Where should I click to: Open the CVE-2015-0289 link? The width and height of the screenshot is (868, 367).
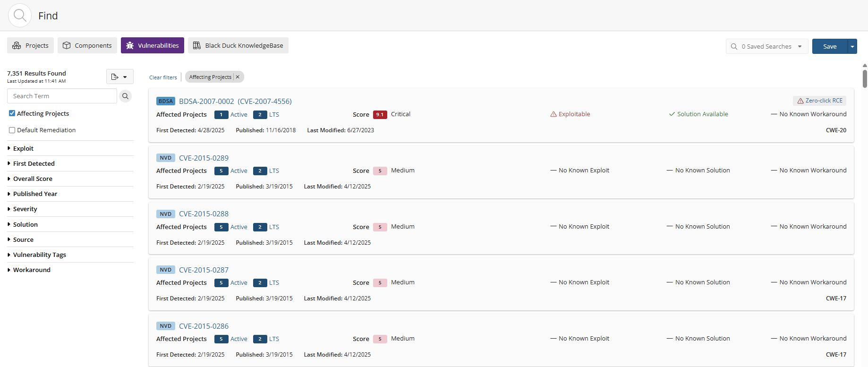(x=204, y=158)
